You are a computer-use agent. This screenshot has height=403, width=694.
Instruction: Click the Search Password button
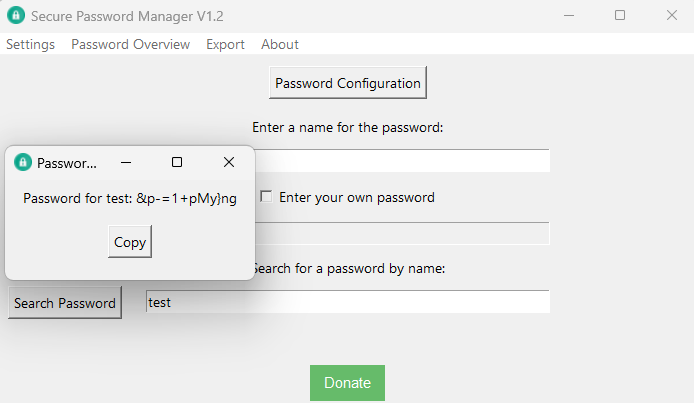(65, 303)
